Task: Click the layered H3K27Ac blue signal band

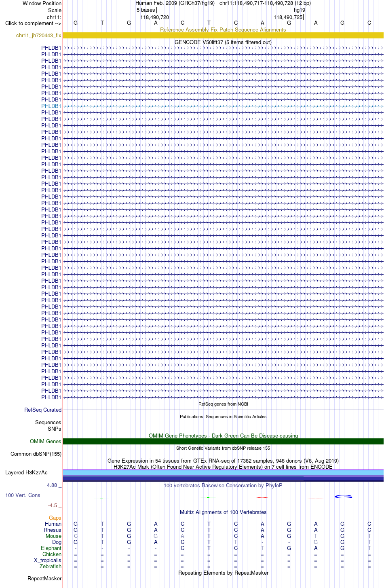Action: pos(223,476)
